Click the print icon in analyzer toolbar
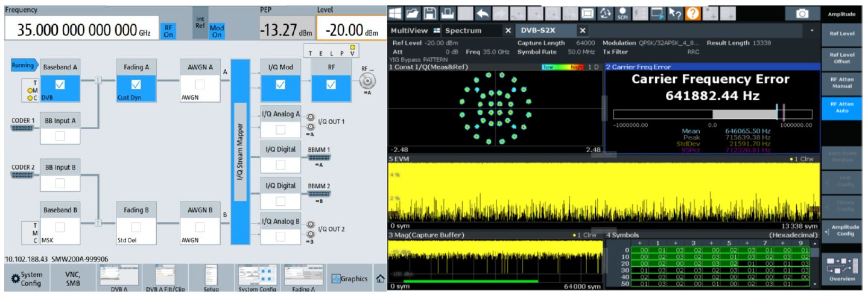The width and height of the screenshot is (868, 294). coord(448,13)
